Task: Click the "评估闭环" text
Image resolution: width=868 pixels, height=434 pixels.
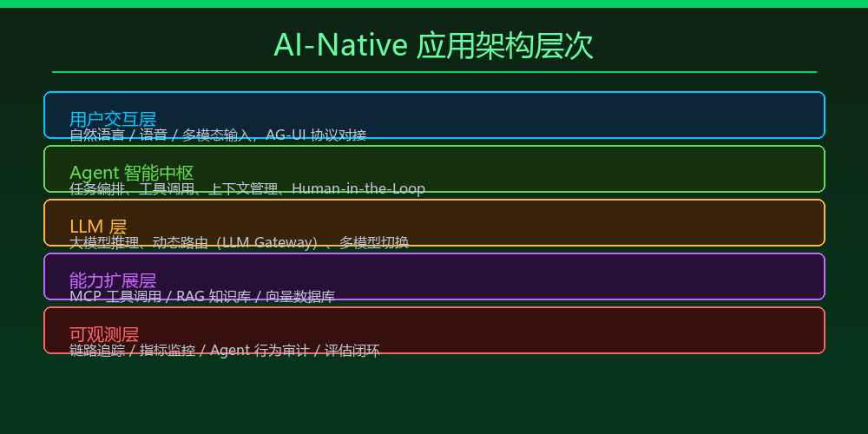Action: click(352, 351)
